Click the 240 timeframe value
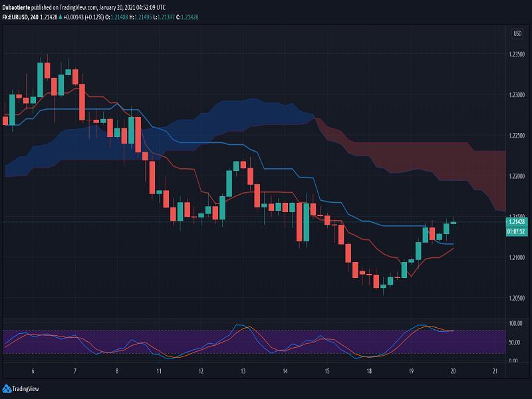 pos(34,17)
